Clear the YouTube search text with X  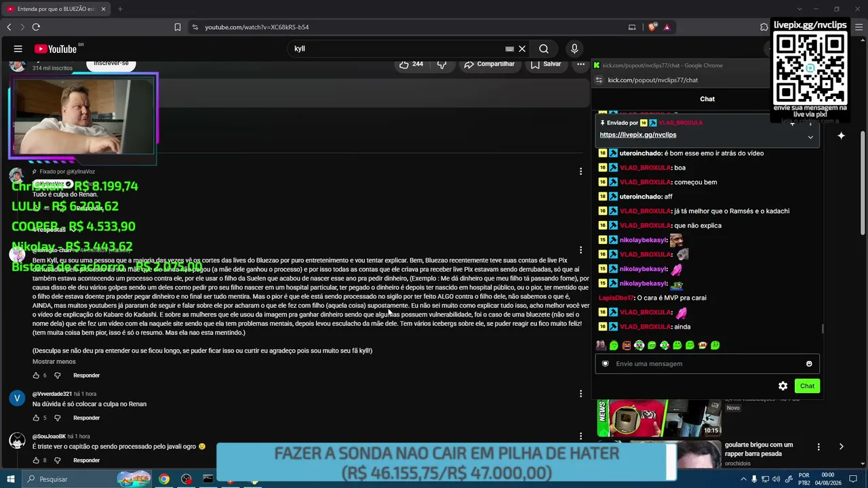click(x=522, y=49)
